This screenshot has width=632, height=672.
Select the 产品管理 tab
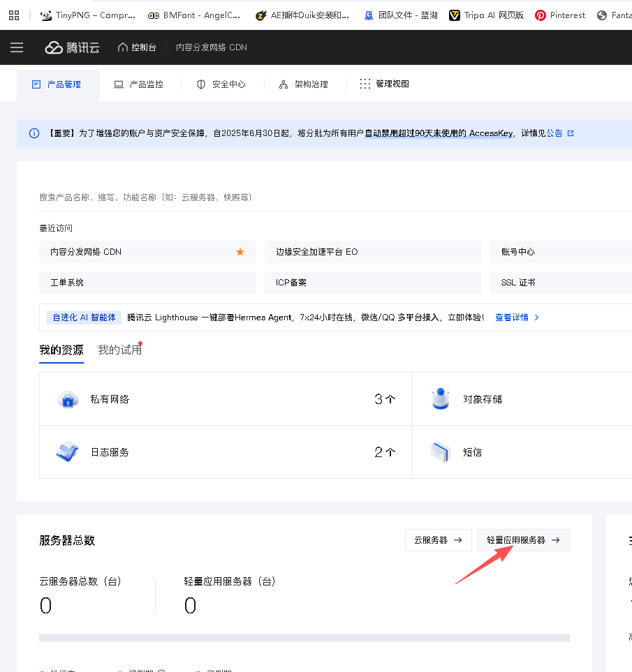click(57, 85)
